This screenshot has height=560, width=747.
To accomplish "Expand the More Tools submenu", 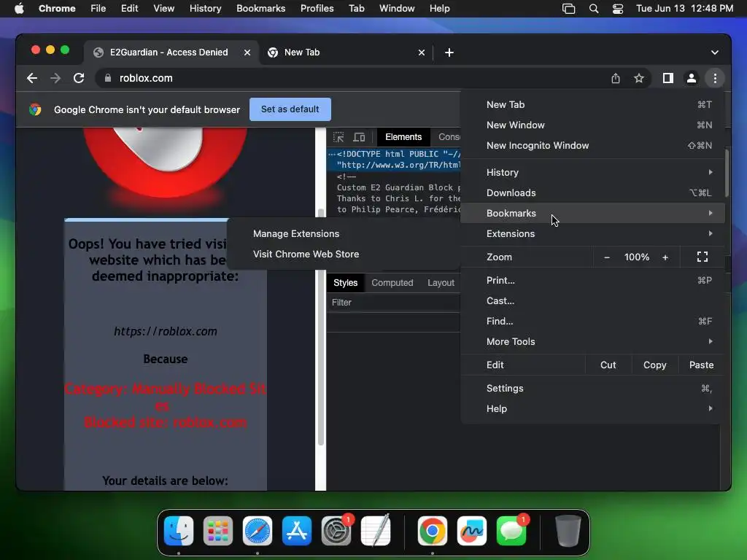I will click(592, 341).
